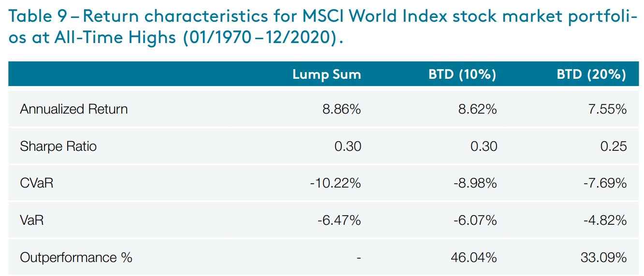Viewport: 644px width, 276px height.
Task: Click the -8.98% CVaR value
Action: (x=475, y=183)
